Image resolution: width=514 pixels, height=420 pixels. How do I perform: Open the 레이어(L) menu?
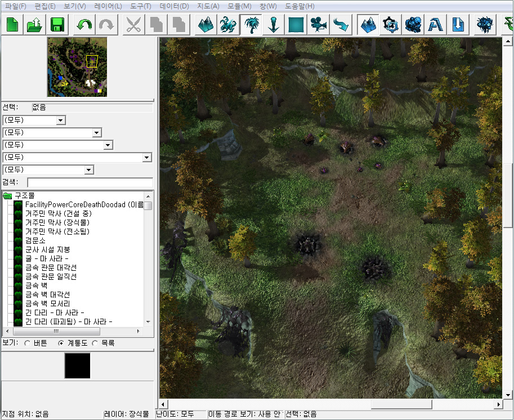(x=108, y=6)
